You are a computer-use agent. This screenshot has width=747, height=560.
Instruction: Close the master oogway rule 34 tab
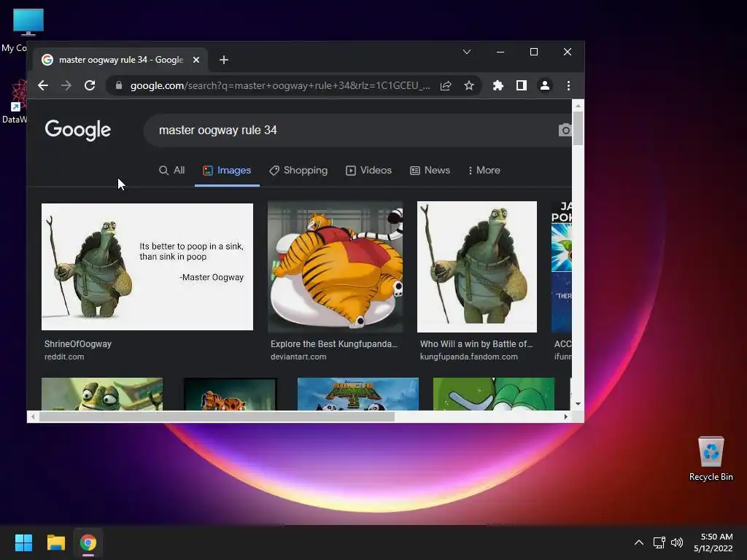[x=196, y=60]
